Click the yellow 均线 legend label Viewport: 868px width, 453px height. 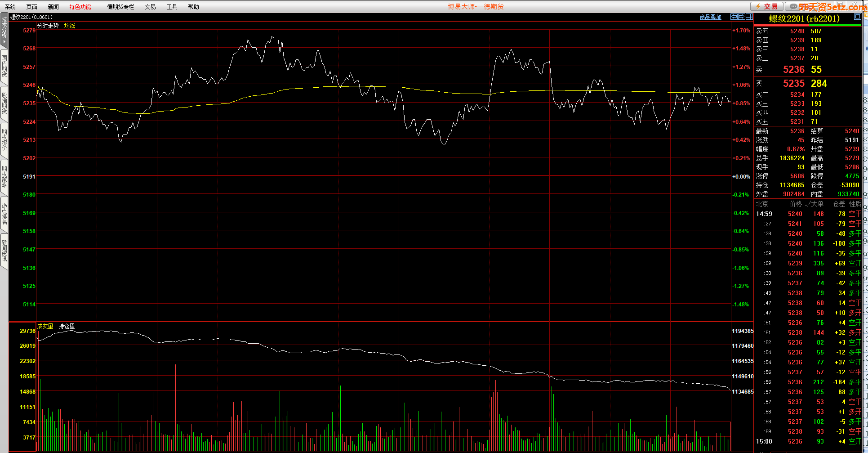(70, 26)
